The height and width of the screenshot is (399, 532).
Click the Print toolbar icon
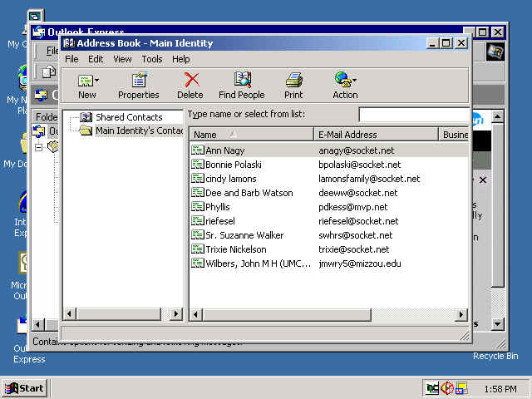click(x=293, y=80)
